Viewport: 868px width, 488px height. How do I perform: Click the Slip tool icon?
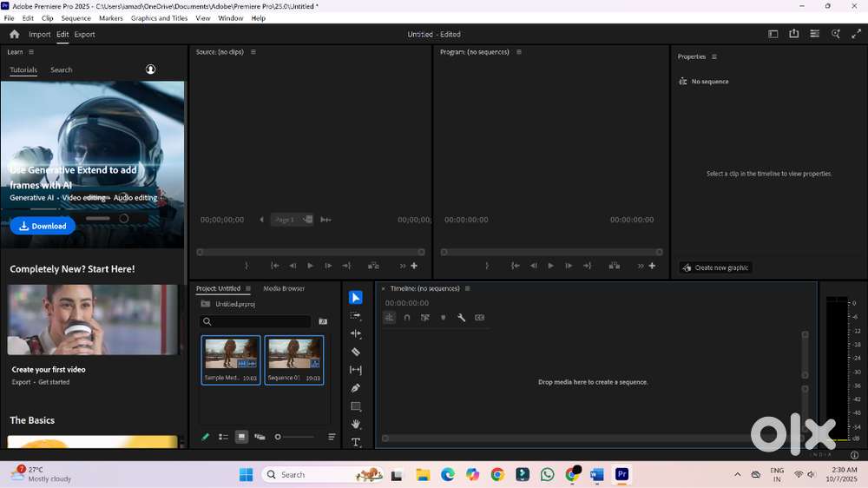tap(356, 370)
